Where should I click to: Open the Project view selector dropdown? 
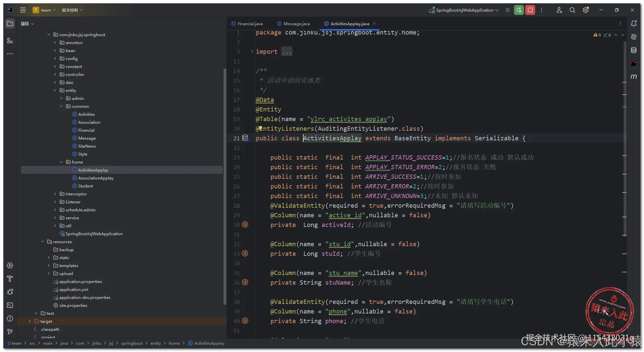(28, 24)
